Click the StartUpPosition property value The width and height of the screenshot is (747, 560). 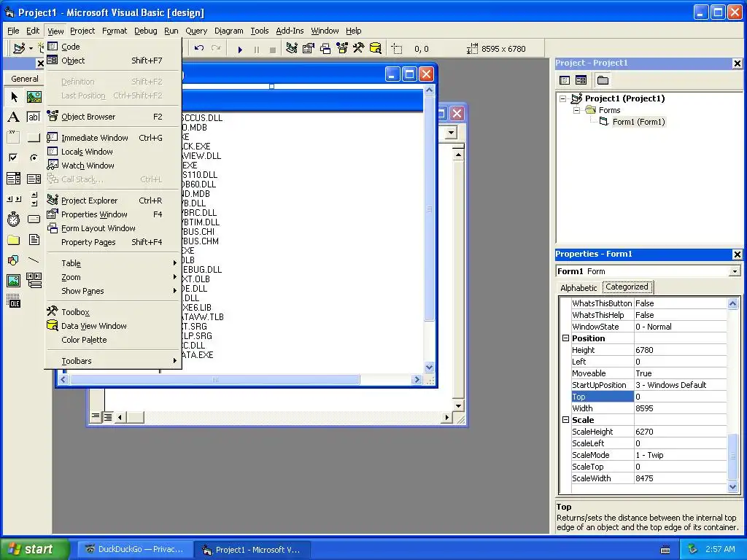point(681,385)
